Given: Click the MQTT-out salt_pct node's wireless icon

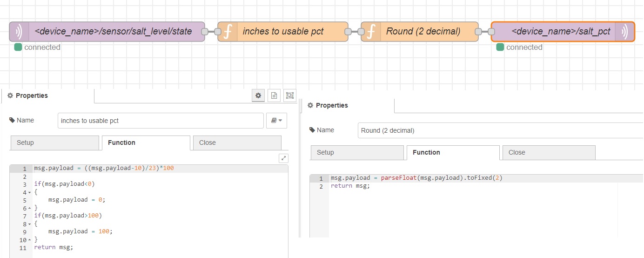Looking at the screenshot, I should pos(624,32).
